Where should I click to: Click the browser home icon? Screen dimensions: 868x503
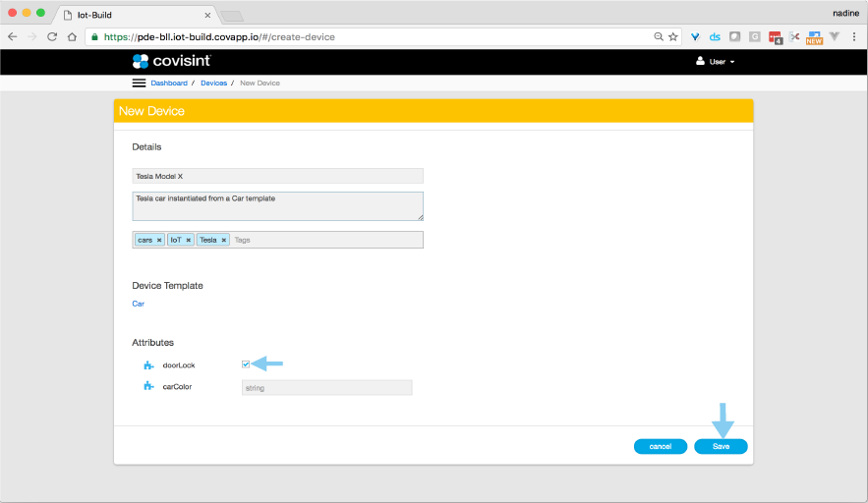pos(72,37)
